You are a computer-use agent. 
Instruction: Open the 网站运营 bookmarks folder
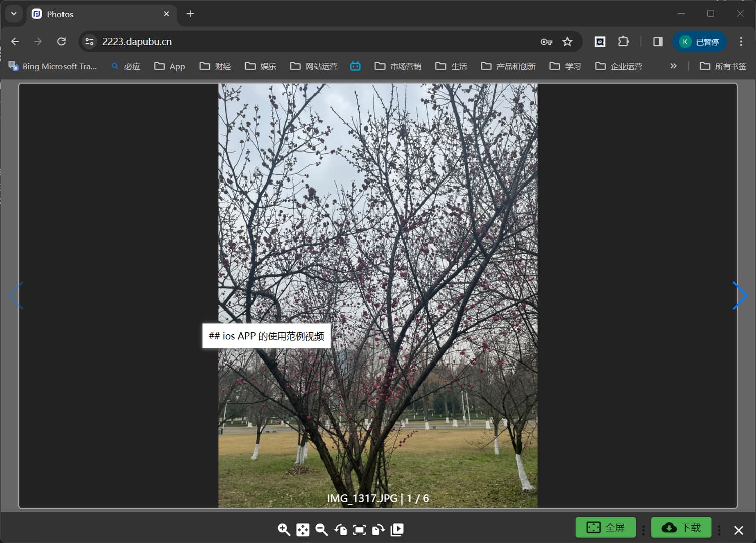point(313,66)
